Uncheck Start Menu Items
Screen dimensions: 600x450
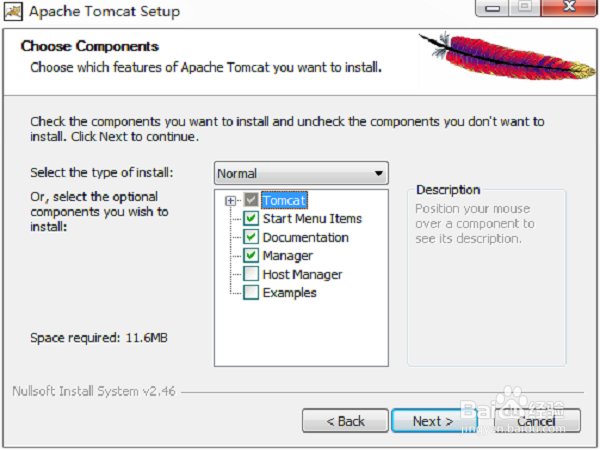coord(251,218)
